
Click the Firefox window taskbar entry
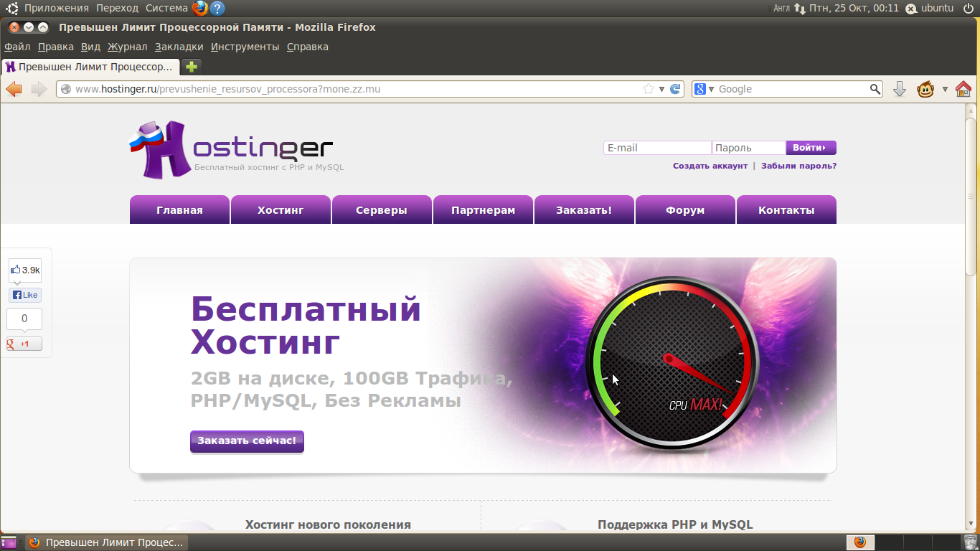point(106,542)
